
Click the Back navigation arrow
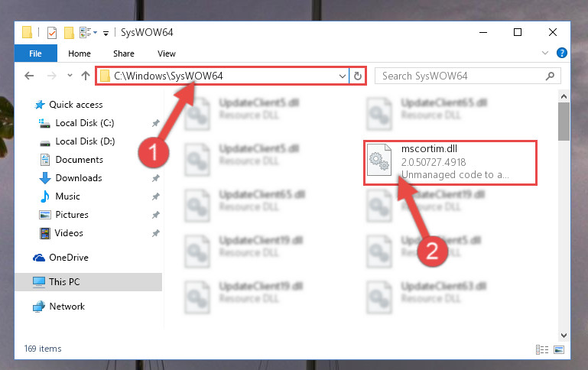(x=29, y=76)
